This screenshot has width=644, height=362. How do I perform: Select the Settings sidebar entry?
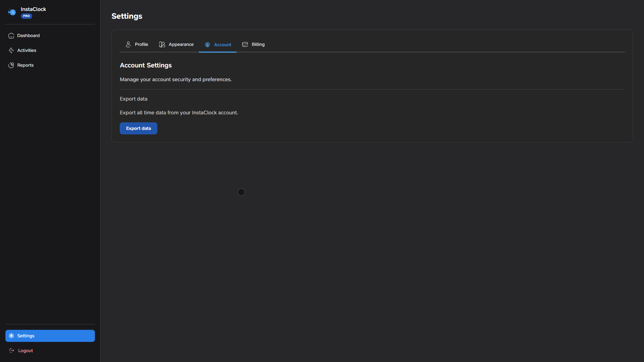[x=25, y=336]
